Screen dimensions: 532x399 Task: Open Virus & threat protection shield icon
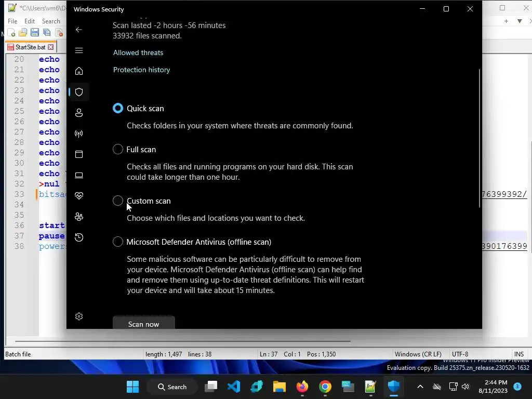pos(79,92)
